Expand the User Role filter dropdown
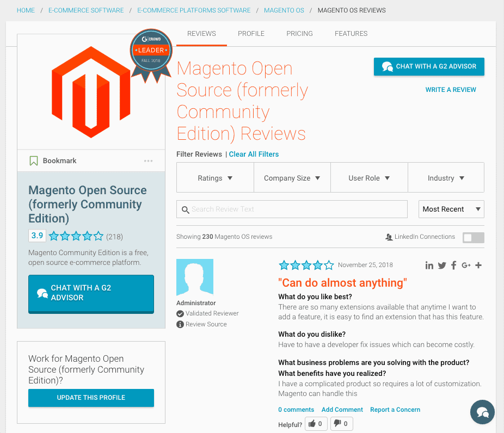Screen dimensions: 504x433 pos(369,178)
